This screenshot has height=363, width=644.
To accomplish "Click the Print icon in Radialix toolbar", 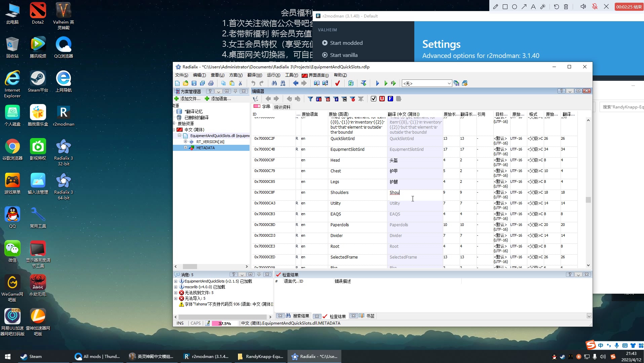I will 211,83.
